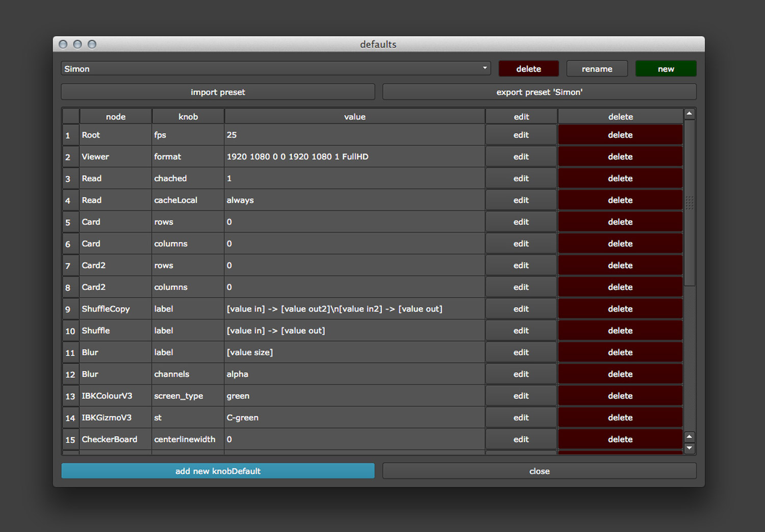
Task: Click the rename preset button
Action: [x=597, y=69]
